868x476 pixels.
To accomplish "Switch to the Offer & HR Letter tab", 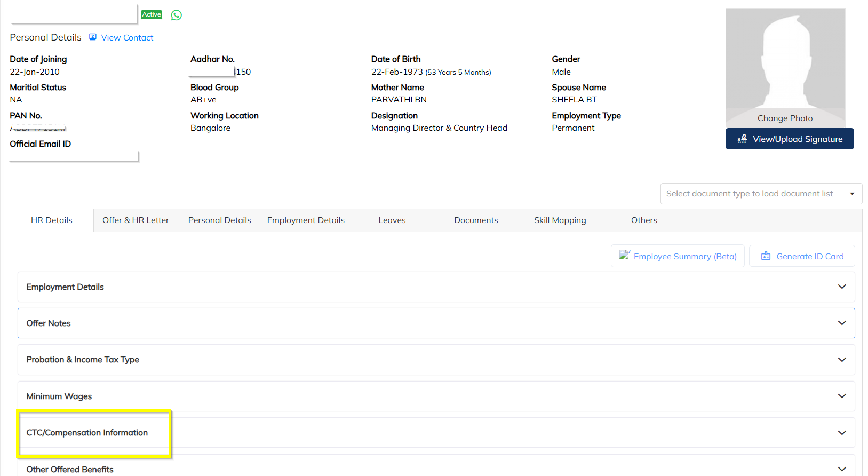I will pos(136,220).
